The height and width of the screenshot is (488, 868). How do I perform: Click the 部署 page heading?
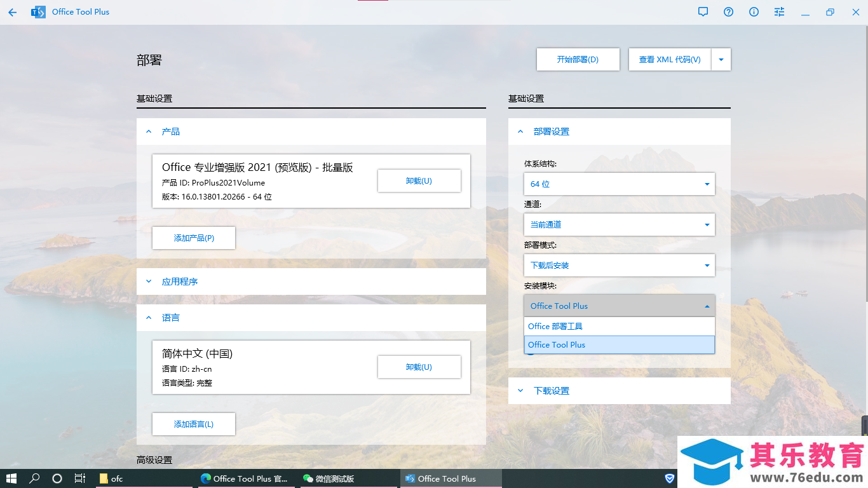[149, 60]
